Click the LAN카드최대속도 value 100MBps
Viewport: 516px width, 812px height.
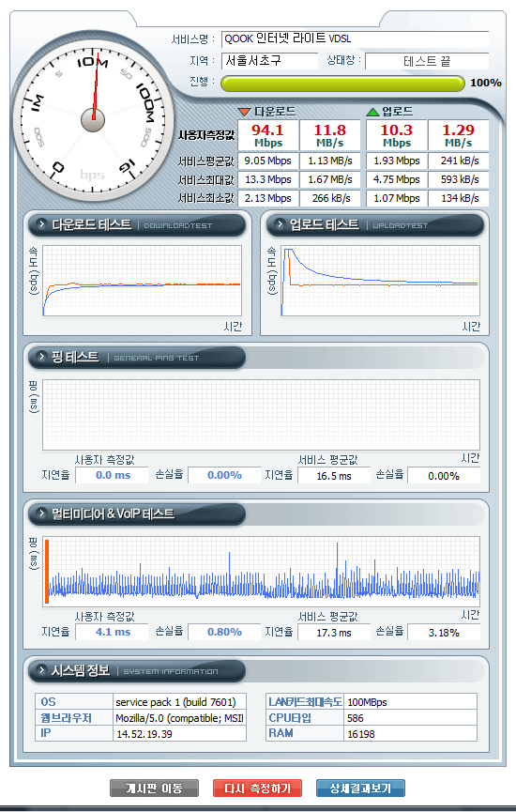(x=410, y=701)
